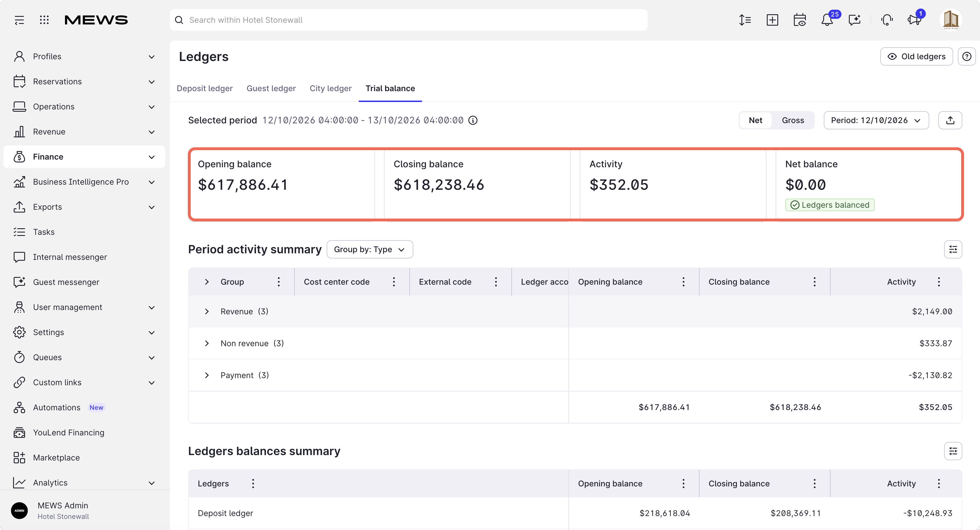Viewport: 980px width, 530px height.
Task: Switch to the City ledger tab
Action: pos(331,89)
